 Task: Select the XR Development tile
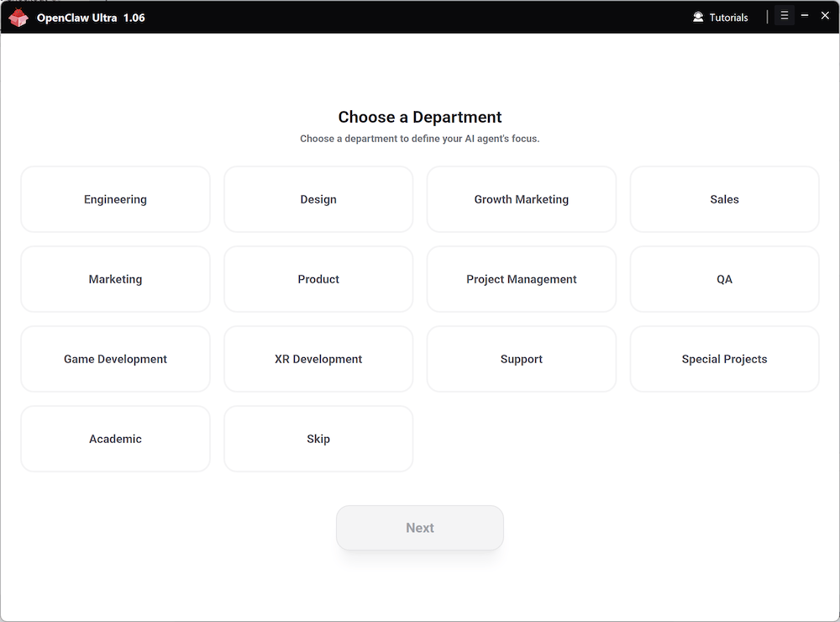click(318, 359)
